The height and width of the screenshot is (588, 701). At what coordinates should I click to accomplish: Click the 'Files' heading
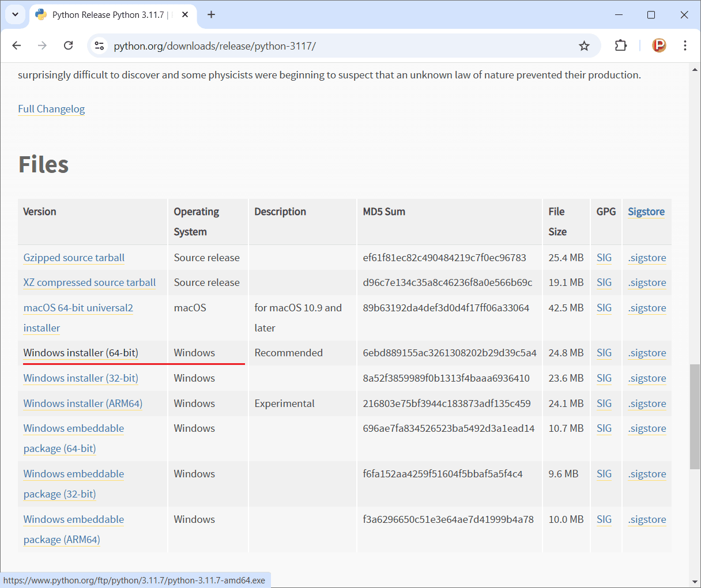point(44,164)
